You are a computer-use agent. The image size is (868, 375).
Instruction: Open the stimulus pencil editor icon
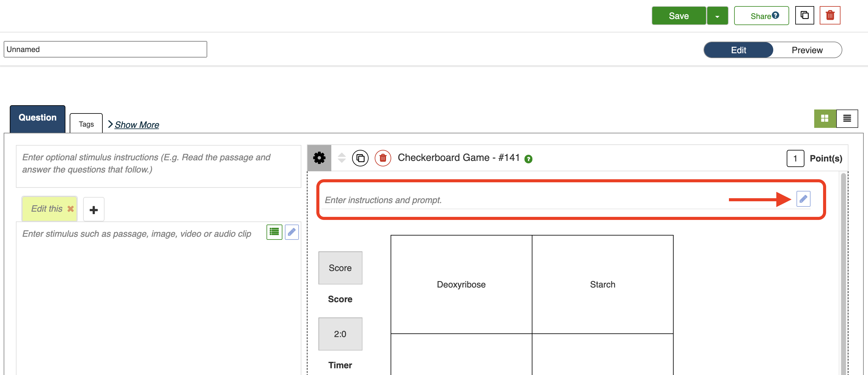coord(292,232)
